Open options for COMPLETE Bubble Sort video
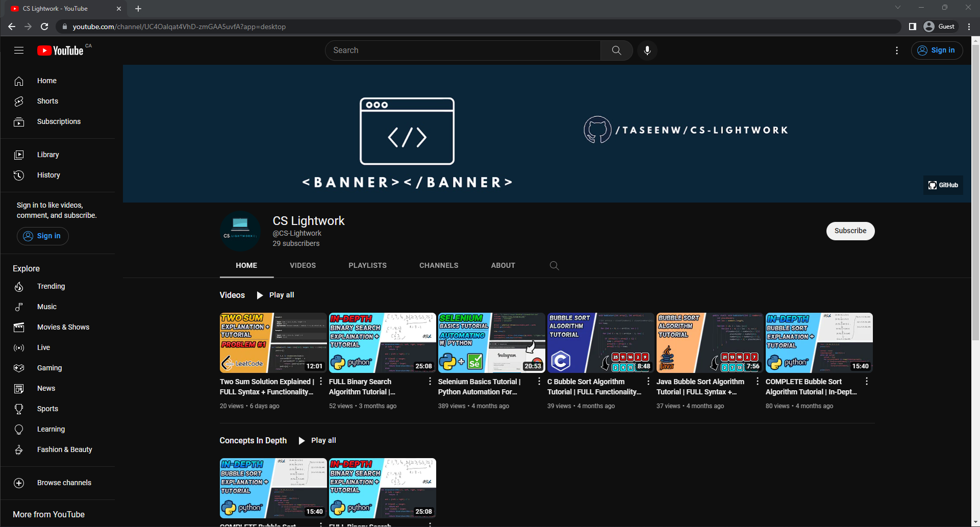The width and height of the screenshot is (980, 527). tap(867, 382)
